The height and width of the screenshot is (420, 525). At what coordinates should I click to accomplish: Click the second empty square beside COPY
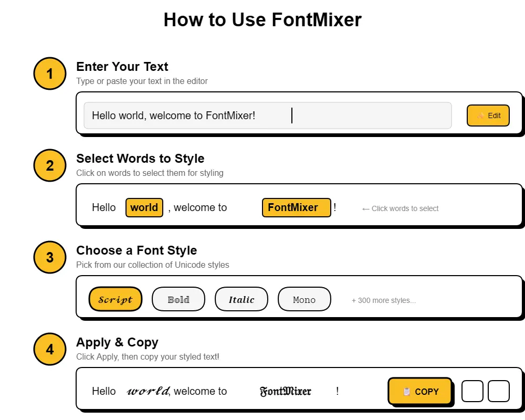(x=498, y=391)
